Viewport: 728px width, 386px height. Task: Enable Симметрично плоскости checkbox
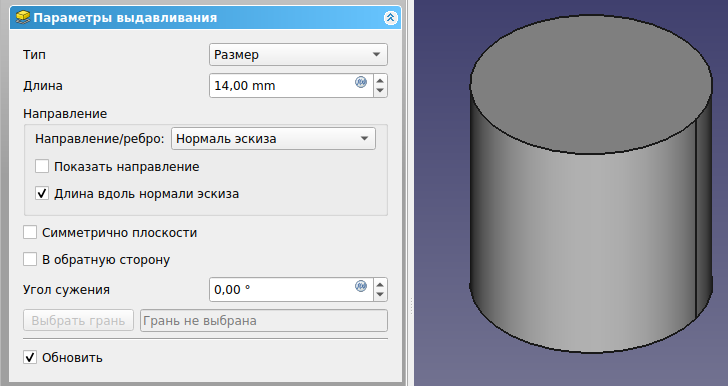coord(30,232)
